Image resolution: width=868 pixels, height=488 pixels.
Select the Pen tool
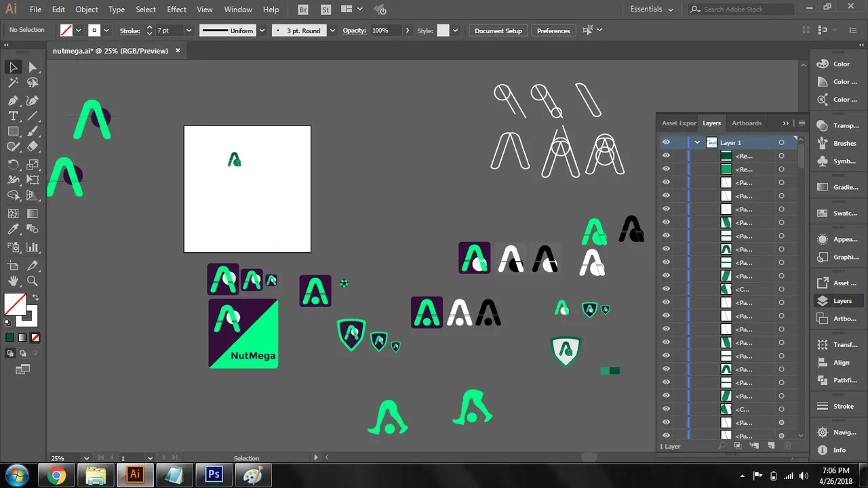coord(13,100)
